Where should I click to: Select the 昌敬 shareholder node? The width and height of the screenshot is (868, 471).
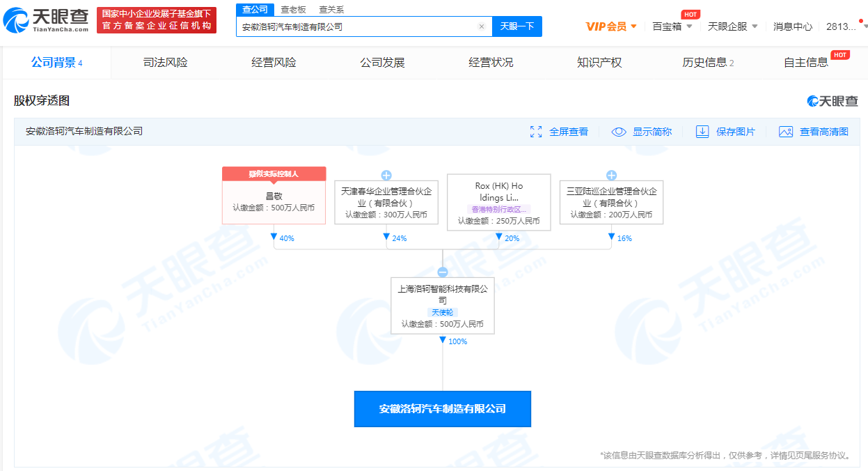[x=274, y=197]
